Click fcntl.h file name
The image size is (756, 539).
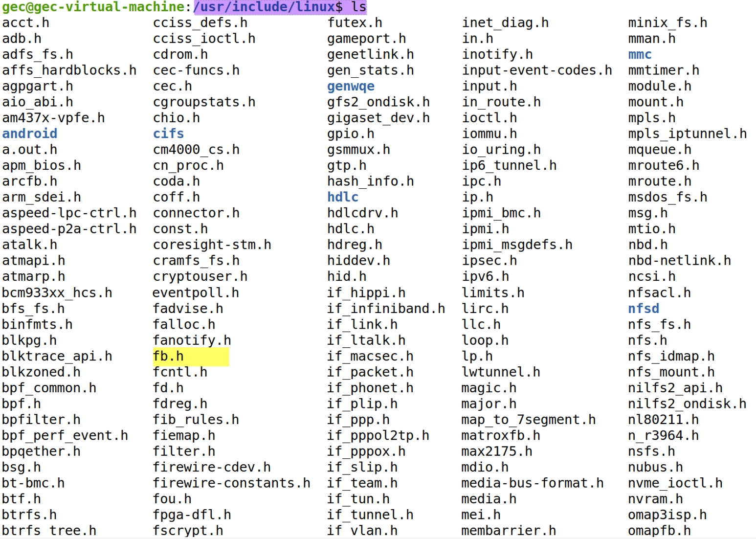[180, 372]
